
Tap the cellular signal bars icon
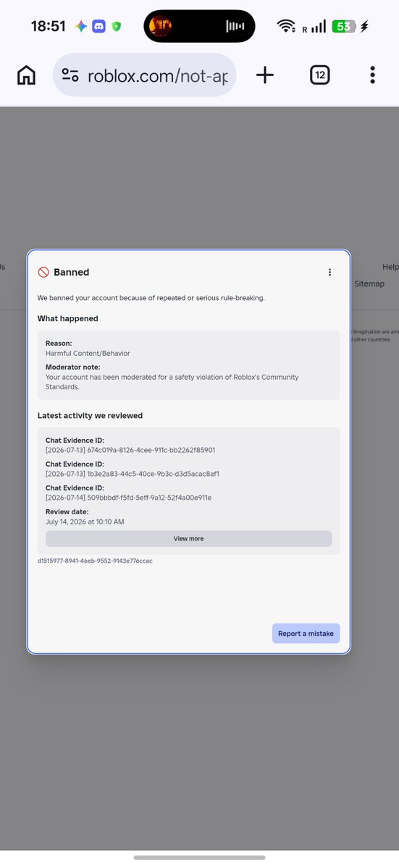(319, 26)
